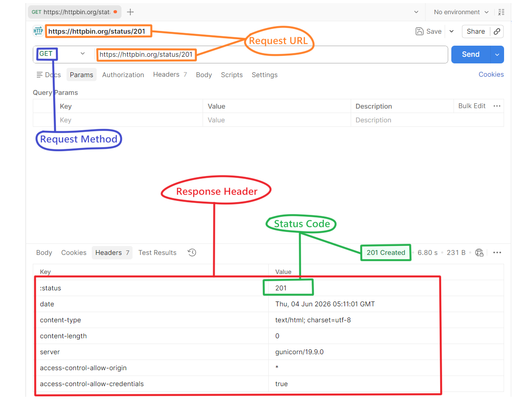Image resolution: width=532 pixels, height=399 pixels.
Task: Open Query Params table more options dots
Action: (x=497, y=106)
